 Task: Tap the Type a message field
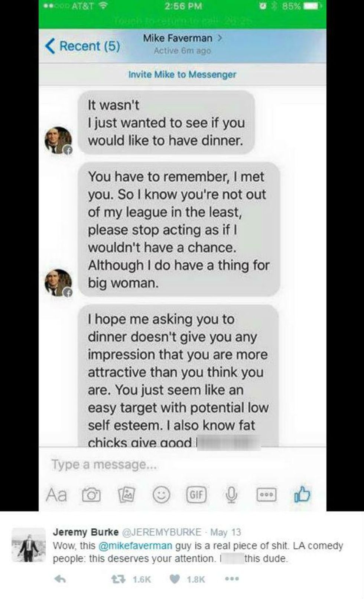[x=182, y=464]
